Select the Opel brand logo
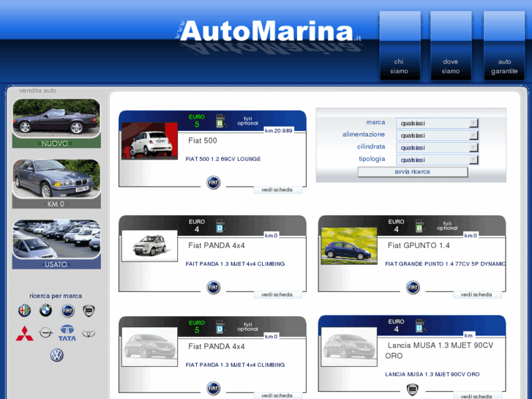This screenshot has width=532, height=399. (46, 333)
